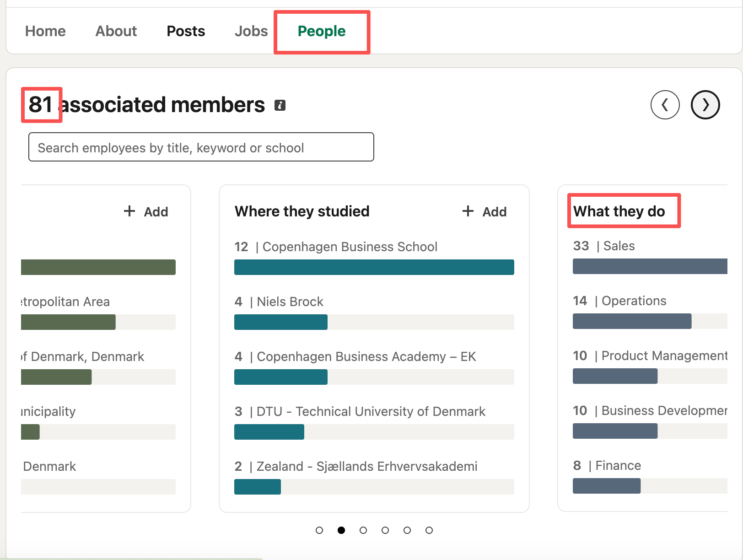The height and width of the screenshot is (560, 743).
Task: Select the Metropolitan Area location bar
Action: click(98, 322)
